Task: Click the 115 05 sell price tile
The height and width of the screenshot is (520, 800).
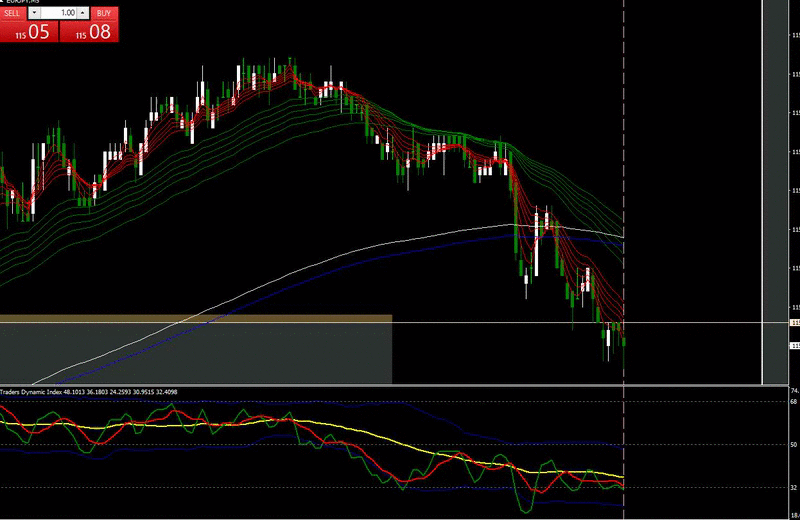Action: pyautogui.click(x=29, y=31)
